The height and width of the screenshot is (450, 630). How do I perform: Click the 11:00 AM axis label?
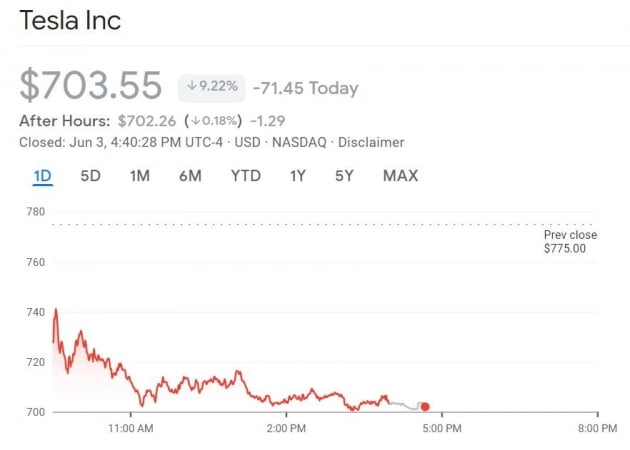pyautogui.click(x=131, y=429)
